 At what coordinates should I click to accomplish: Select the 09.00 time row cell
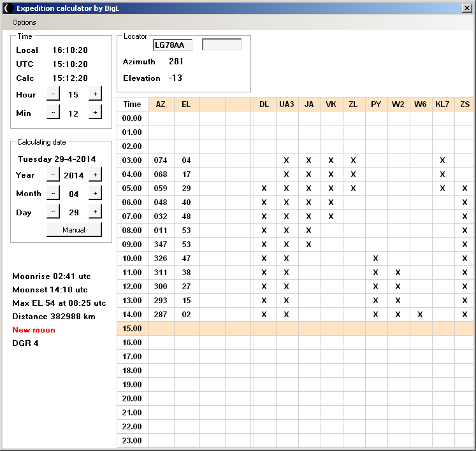132,245
